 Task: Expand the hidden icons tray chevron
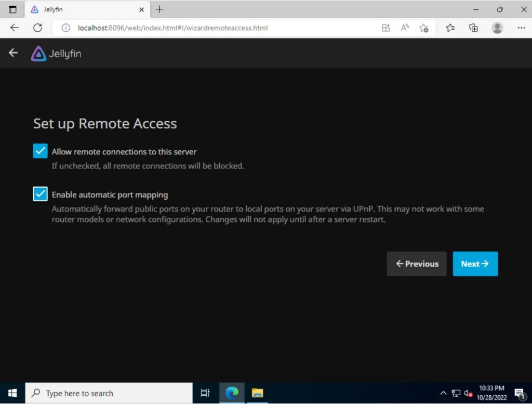point(443,393)
